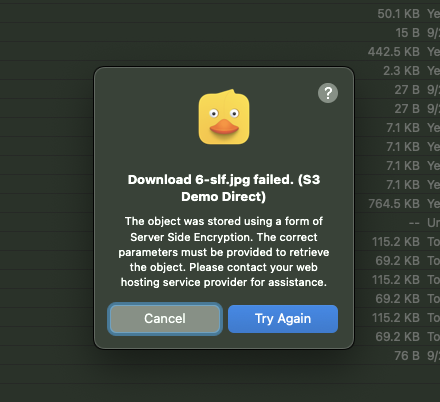Click the Cyberduck duck icon in the dialog
This screenshot has width=440, height=402.
(224, 117)
